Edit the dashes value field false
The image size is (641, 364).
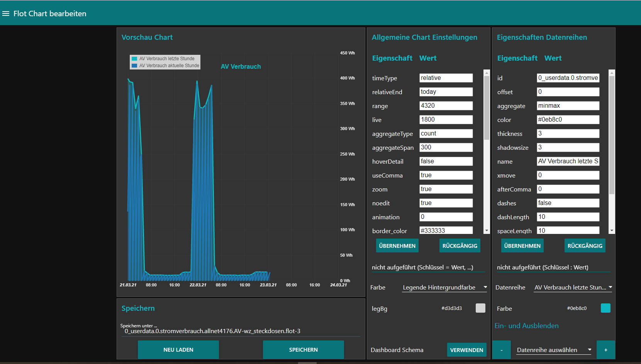coord(568,203)
